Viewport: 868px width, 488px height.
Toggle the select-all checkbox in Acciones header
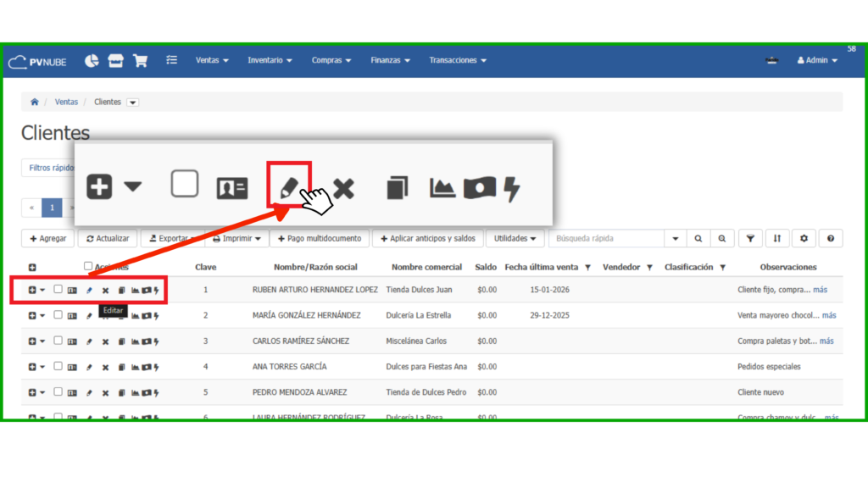88,266
